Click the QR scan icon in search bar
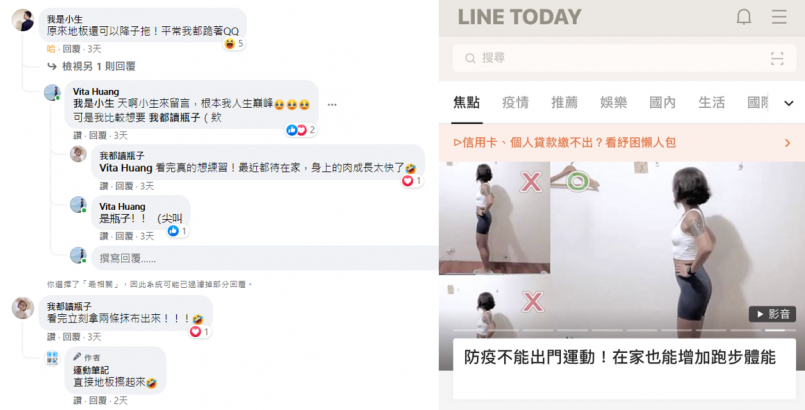This screenshot has height=410, width=805. pos(777,58)
